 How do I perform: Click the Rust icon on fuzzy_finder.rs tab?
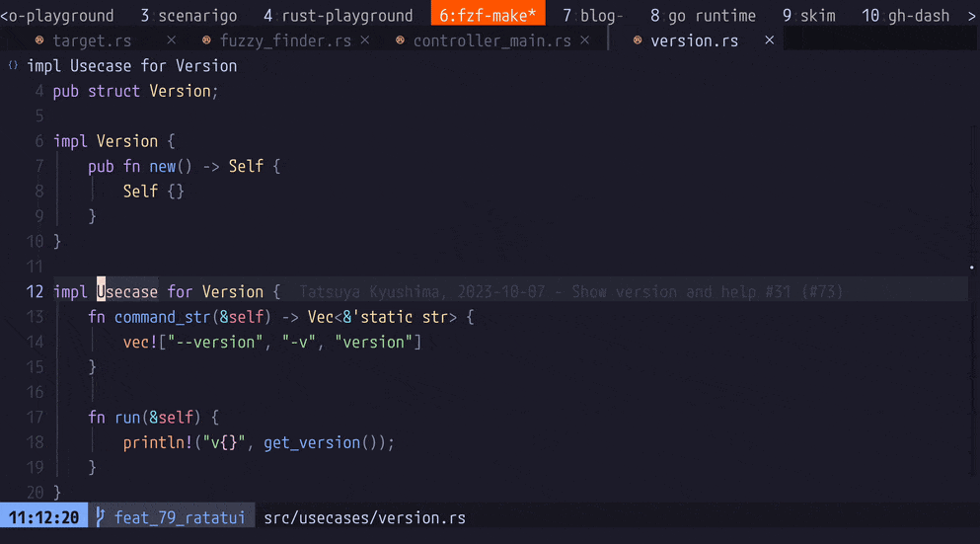click(x=206, y=40)
